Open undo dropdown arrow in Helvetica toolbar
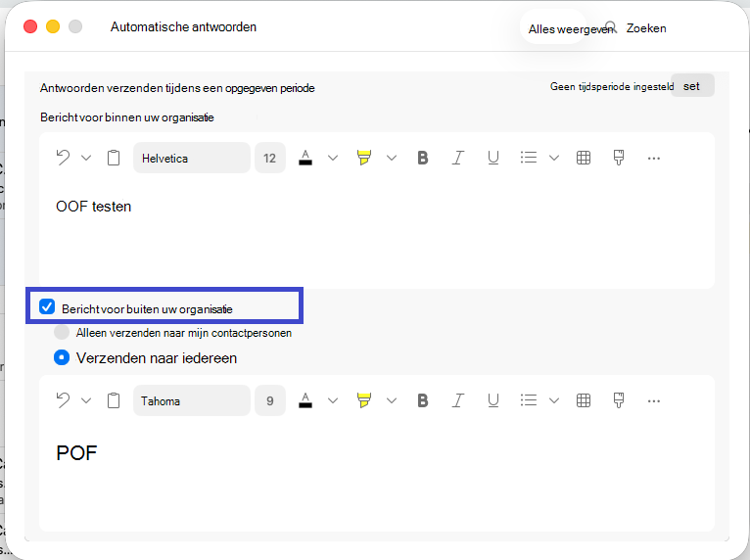Viewport: 750px width, 560px height. coord(86,158)
